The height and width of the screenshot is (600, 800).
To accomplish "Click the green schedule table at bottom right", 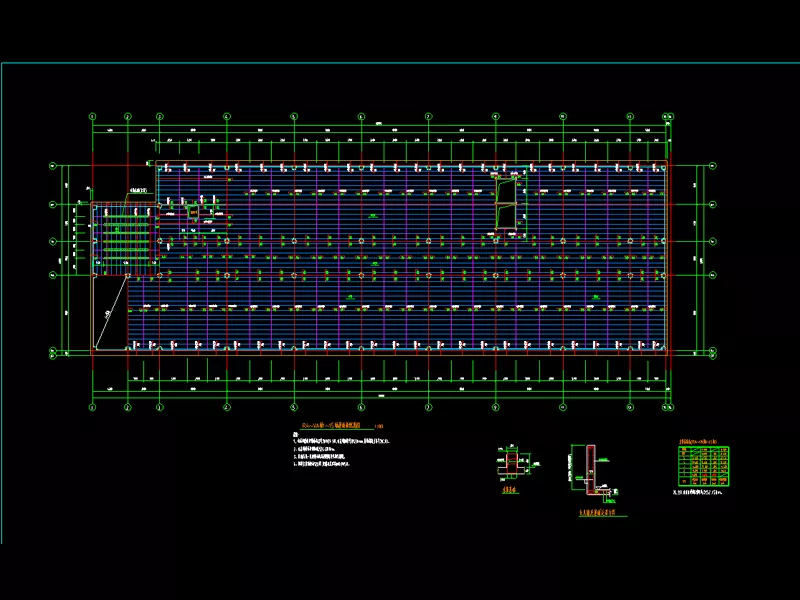I will click(x=703, y=465).
